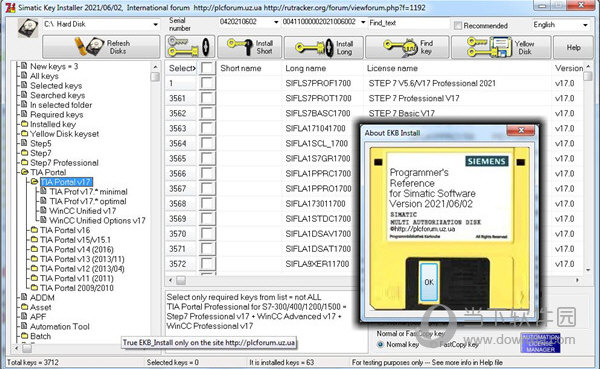This screenshot has height=369, width=600.
Task: Select the Selected keys tree item
Action: coord(56,85)
